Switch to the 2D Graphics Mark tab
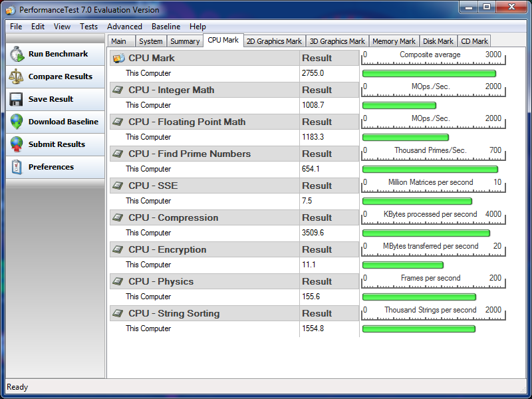The image size is (532, 399). coord(274,41)
